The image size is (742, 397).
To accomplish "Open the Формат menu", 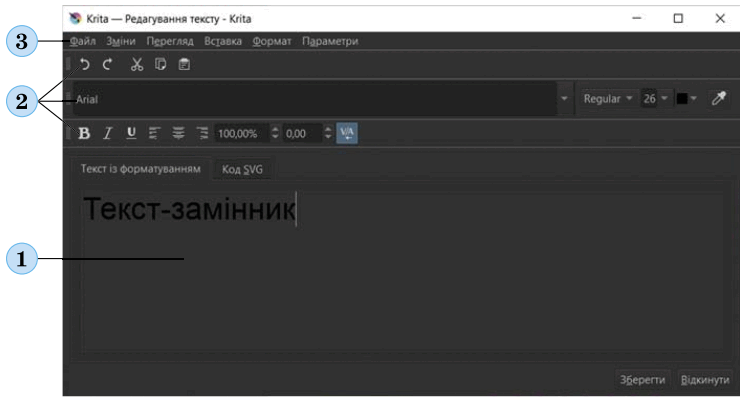I will coord(272,42).
